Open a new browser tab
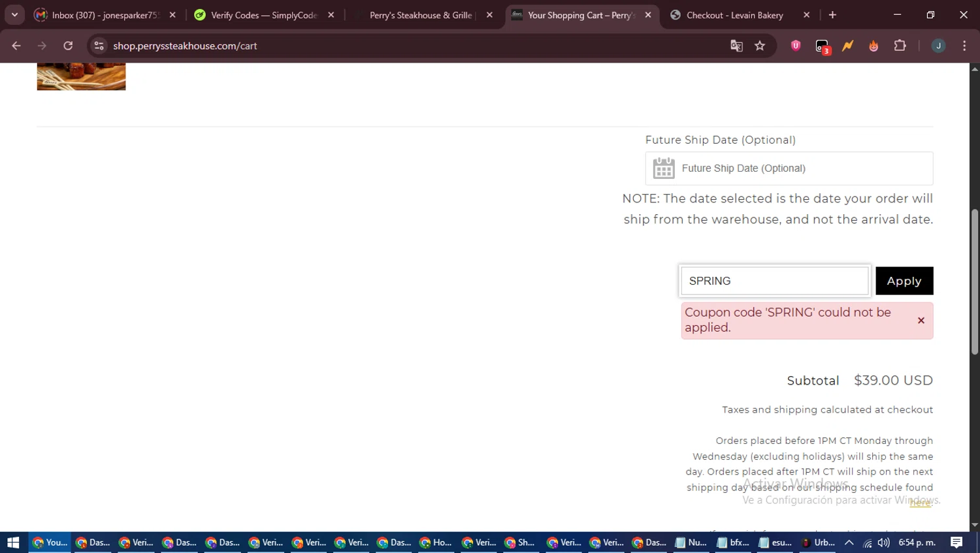This screenshot has width=980, height=553. pos(832,15)
